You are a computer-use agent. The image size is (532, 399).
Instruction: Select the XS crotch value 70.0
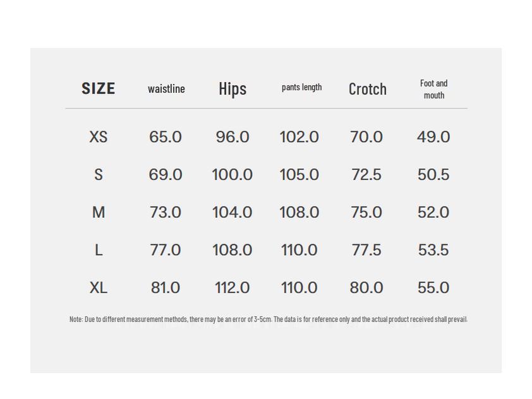point(366,137)
